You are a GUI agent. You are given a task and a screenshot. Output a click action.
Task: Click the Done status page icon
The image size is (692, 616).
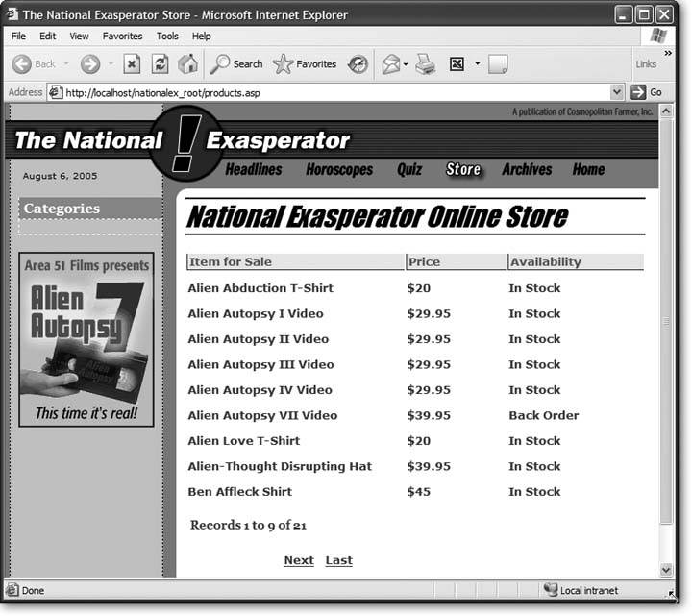[x=12, y=590]
